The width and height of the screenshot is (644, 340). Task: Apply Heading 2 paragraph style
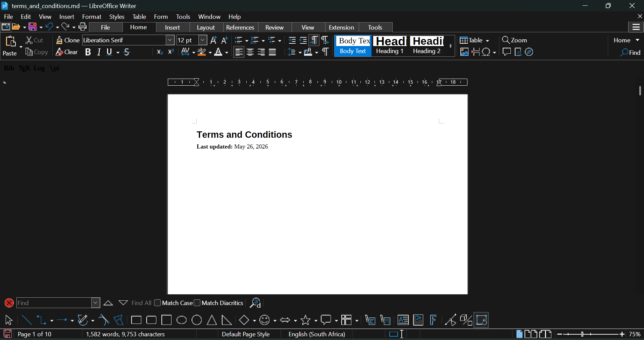(427, 45)
